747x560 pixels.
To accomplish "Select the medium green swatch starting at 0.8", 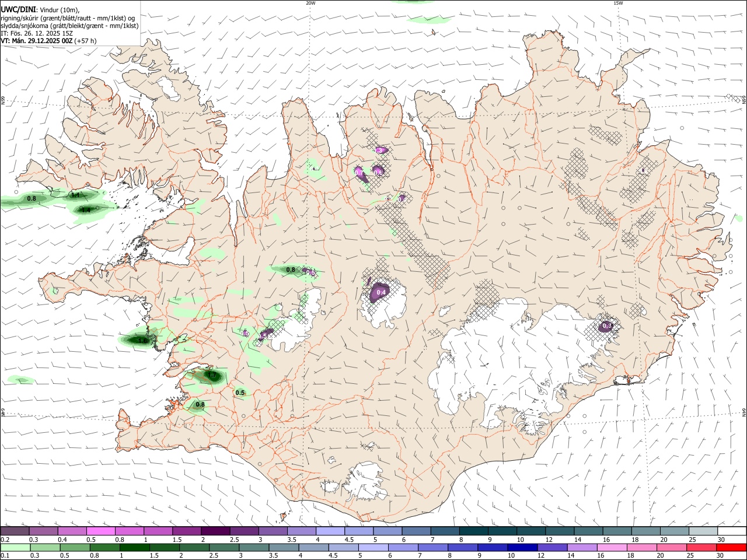I will pyautogui.click(x=106, y=548).
